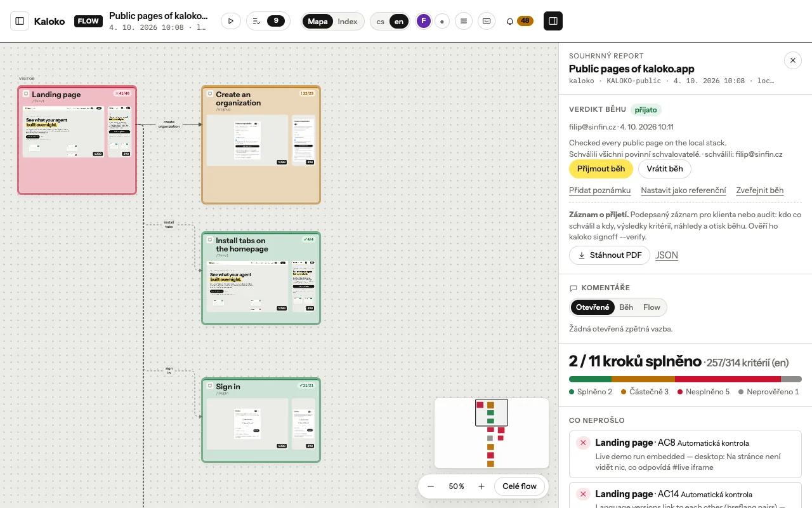812x508 pixels.
Task: Select the Sign in node
Action: [261, 420]
